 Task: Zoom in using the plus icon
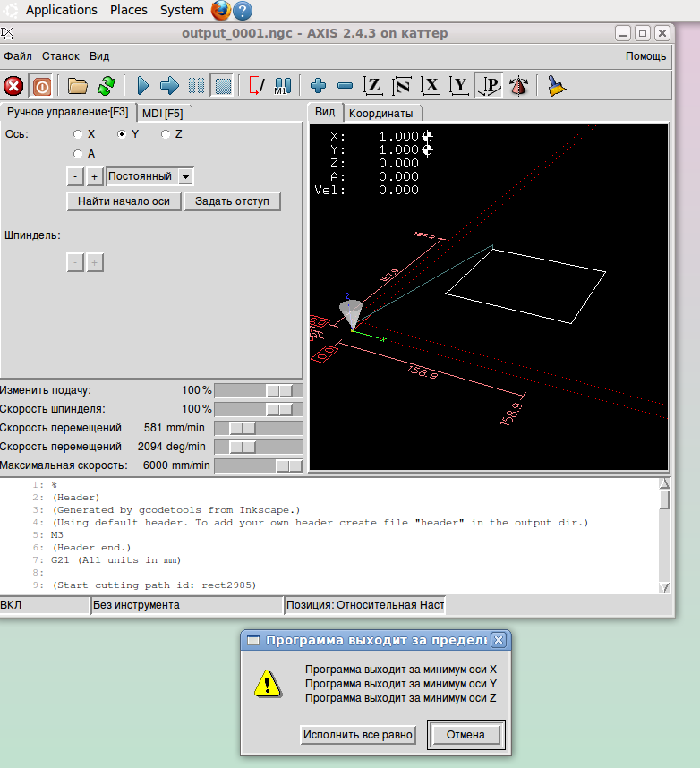(x=318, y=86)
